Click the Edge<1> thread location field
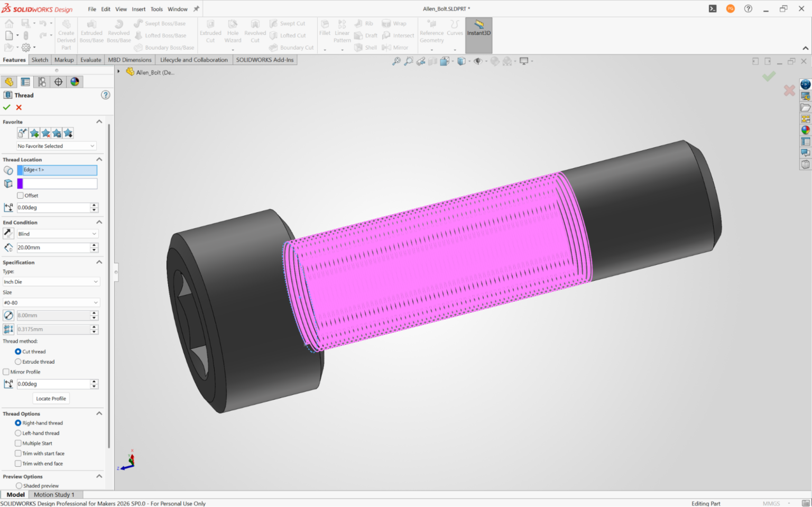Screen dimensions: 812x507 tap(57, 170)
